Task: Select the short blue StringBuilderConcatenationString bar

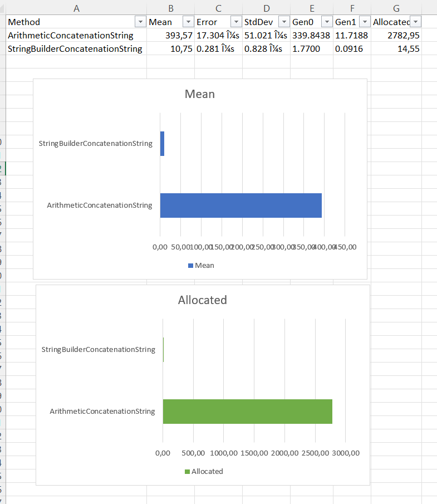Action: (162, 144)
